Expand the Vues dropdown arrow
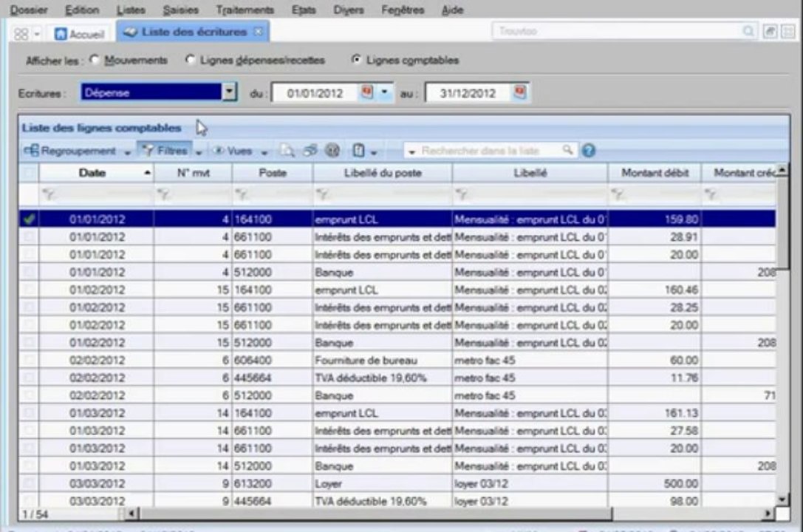Viewport: 803px width, 532px height. (x=264, y=152)
